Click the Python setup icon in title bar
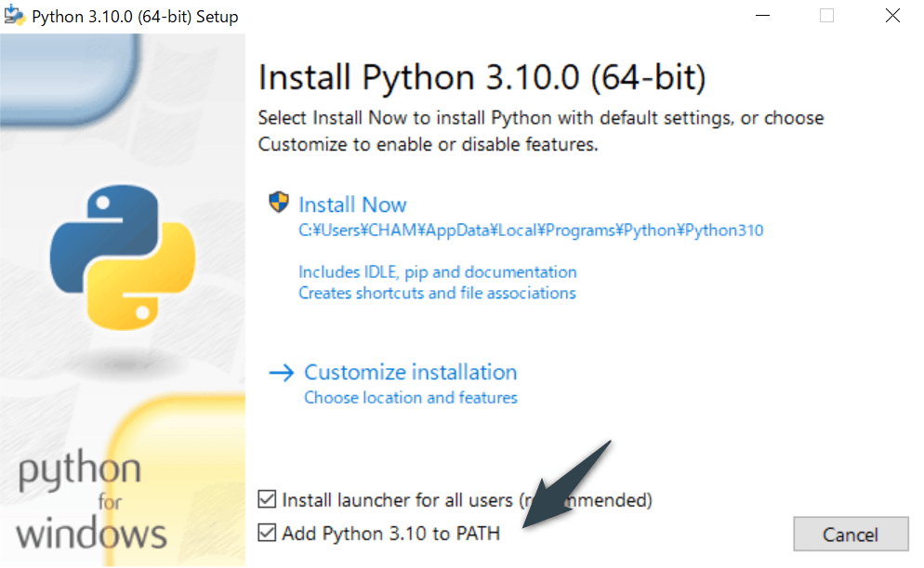This screenshot has width=924, height=568. click(x=15, y=16)
